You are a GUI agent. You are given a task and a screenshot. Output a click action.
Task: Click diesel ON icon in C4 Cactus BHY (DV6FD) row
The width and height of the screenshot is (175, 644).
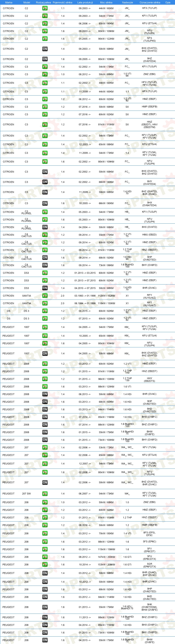click(x=45, y=265)
